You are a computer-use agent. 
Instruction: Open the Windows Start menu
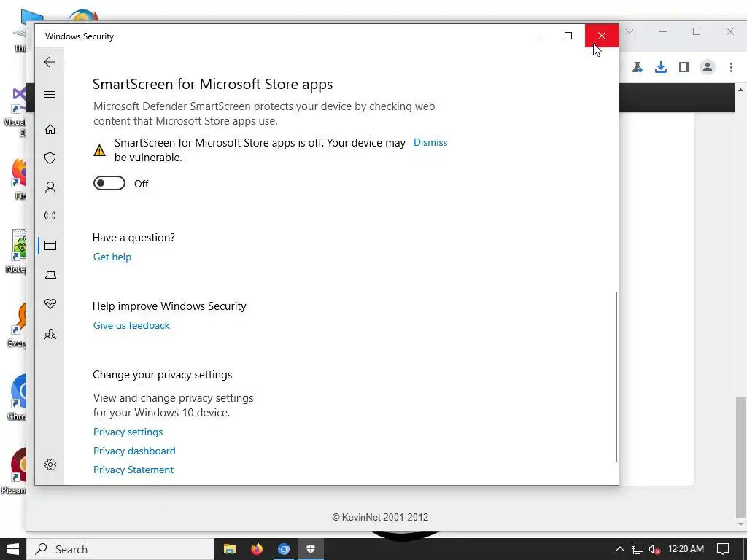13,549
